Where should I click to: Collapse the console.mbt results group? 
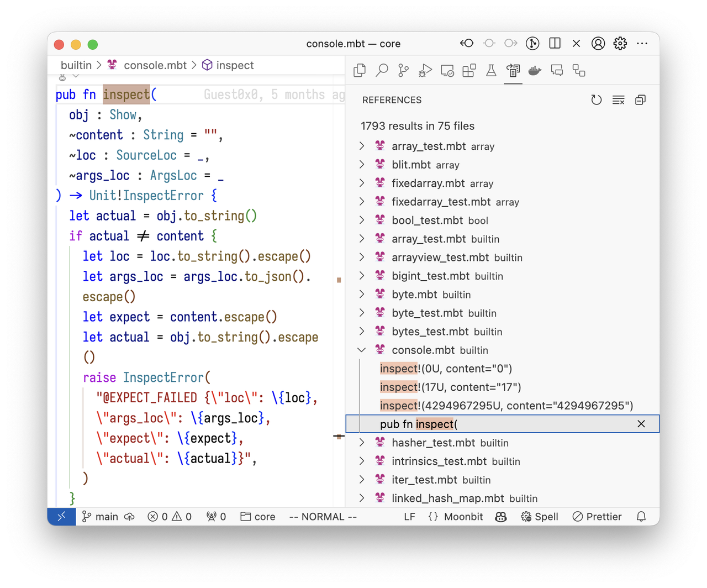362,350
